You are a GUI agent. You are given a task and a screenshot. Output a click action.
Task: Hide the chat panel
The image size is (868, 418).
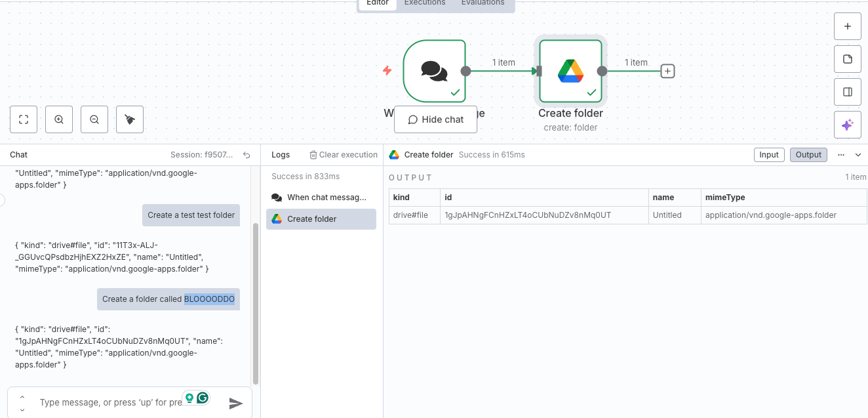[435, 119]
